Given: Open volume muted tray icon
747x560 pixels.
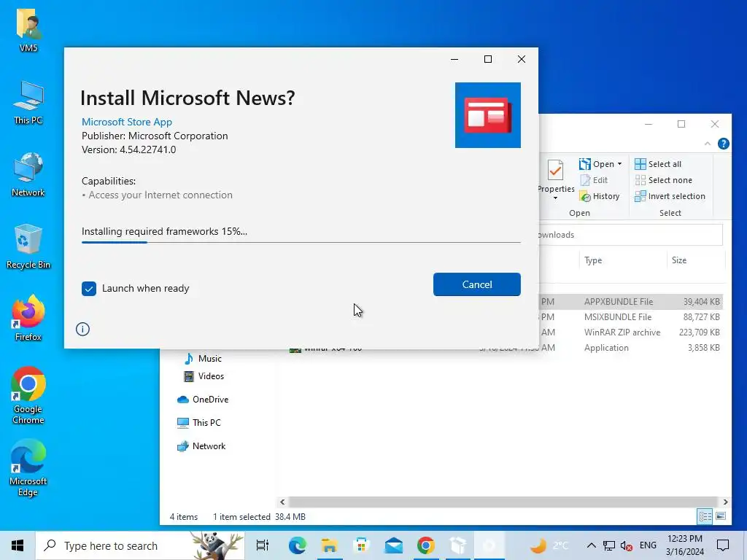Looking at the screenshot, I should [627, 545].
